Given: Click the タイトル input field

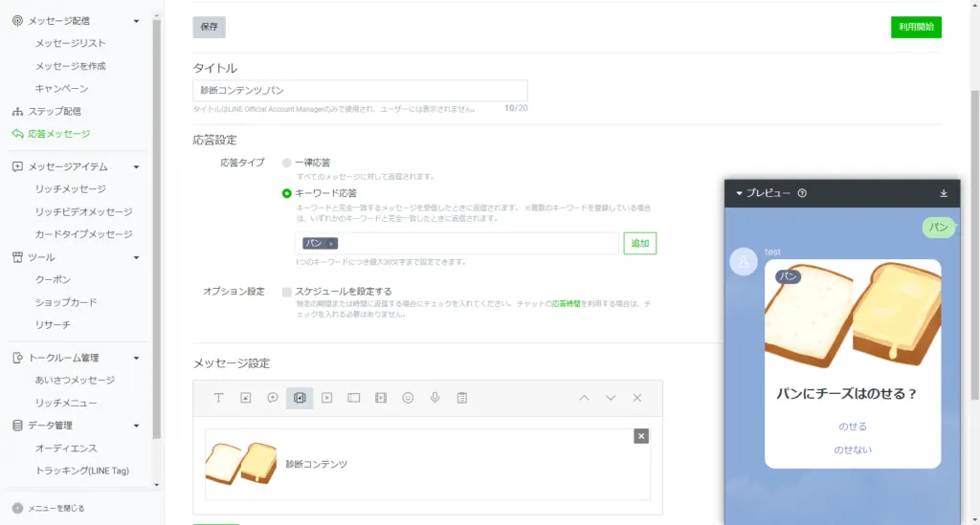Looking at the screenshot, I should coord(360,90).
